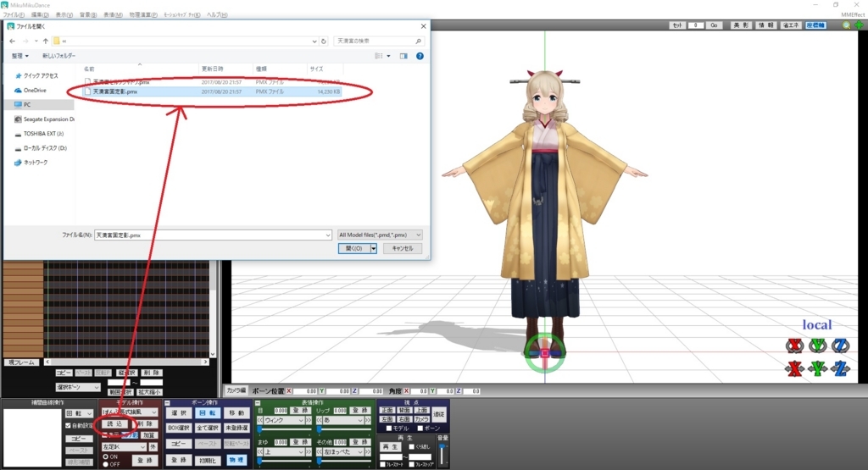Toggle the フレ・ストップ checkbox

point(411,464)
